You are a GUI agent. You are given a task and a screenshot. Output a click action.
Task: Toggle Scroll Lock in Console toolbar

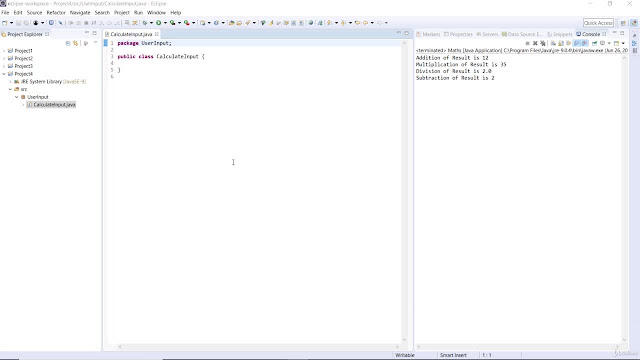pos(561,43)
